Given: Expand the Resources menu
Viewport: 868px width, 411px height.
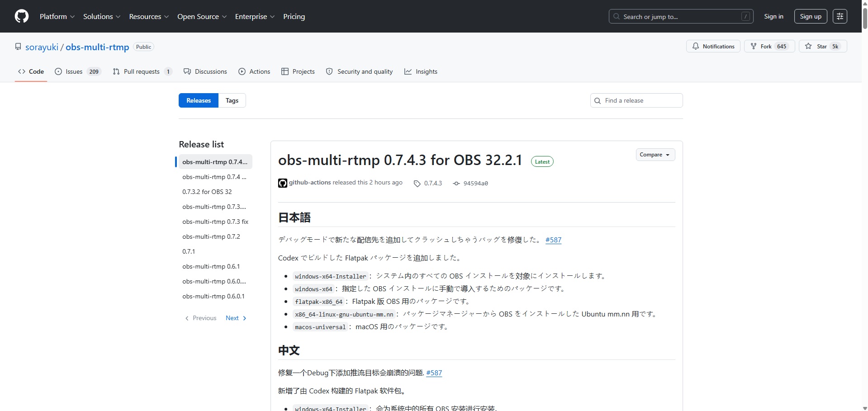Looking at the screenshot, I should [149, 16].
